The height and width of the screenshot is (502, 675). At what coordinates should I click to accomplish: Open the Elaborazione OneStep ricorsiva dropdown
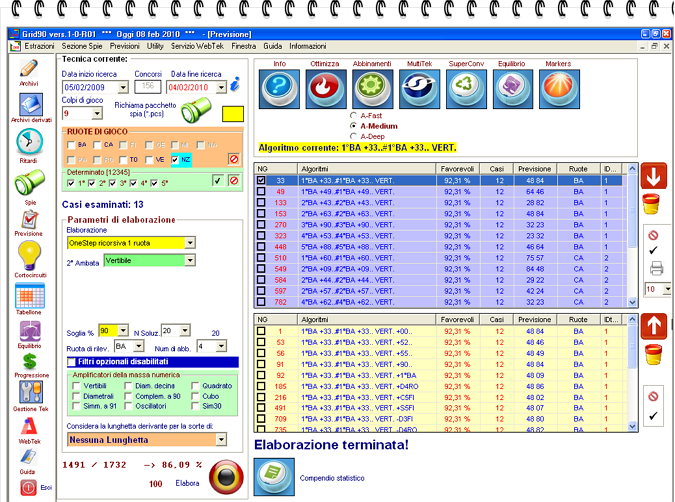coord(190,243)
